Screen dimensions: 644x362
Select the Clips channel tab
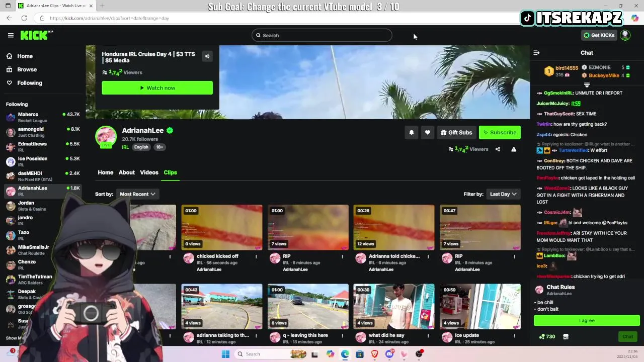(170, 172)
